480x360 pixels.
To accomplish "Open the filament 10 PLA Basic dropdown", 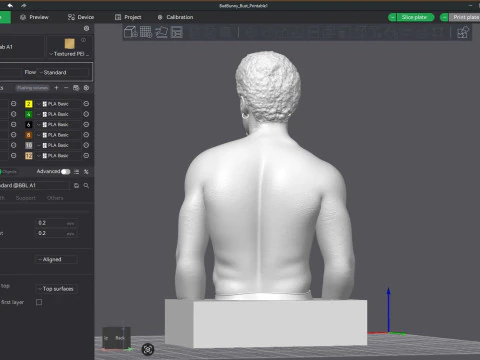I will (x=58, y=145).
